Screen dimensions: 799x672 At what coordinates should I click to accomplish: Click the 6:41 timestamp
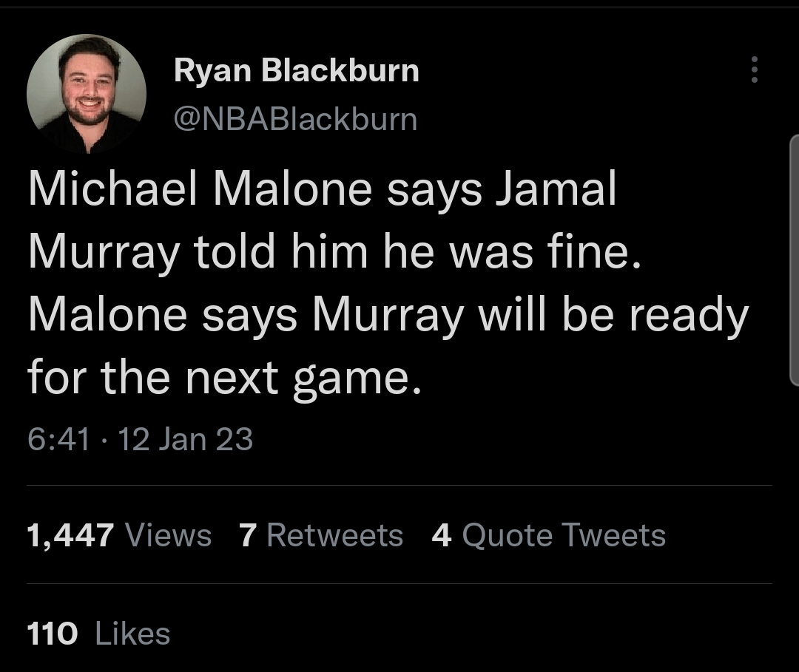pos(58,439)
